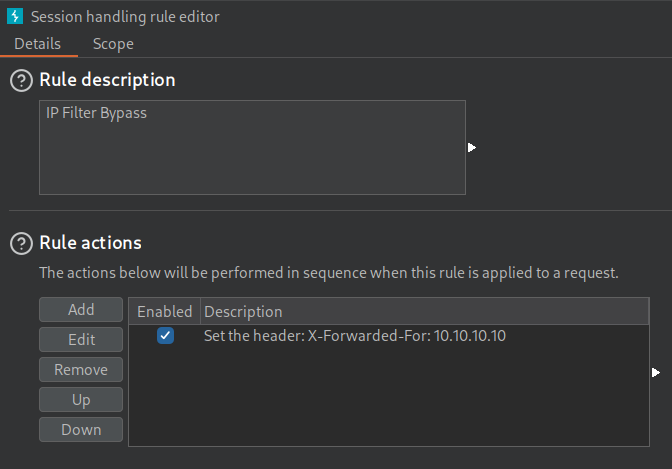
Task: Click empty area of the rule actions table
Action: 389,397
